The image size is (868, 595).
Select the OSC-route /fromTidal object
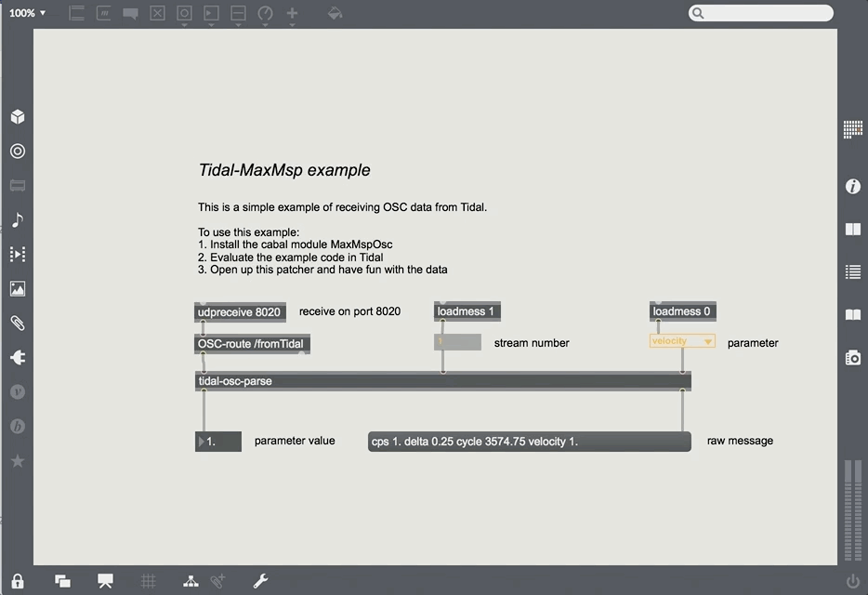click(x=252, y=343)
